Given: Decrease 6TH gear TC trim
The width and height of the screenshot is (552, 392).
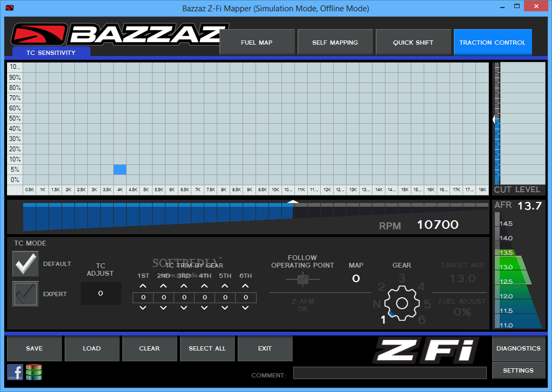Looking at the screenshot, I should (x=245, y=308).
